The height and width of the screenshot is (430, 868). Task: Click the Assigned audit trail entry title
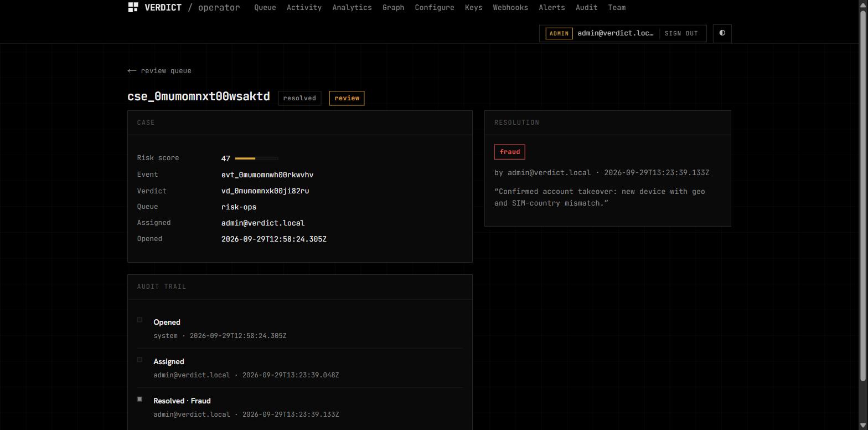click(169, 362)
